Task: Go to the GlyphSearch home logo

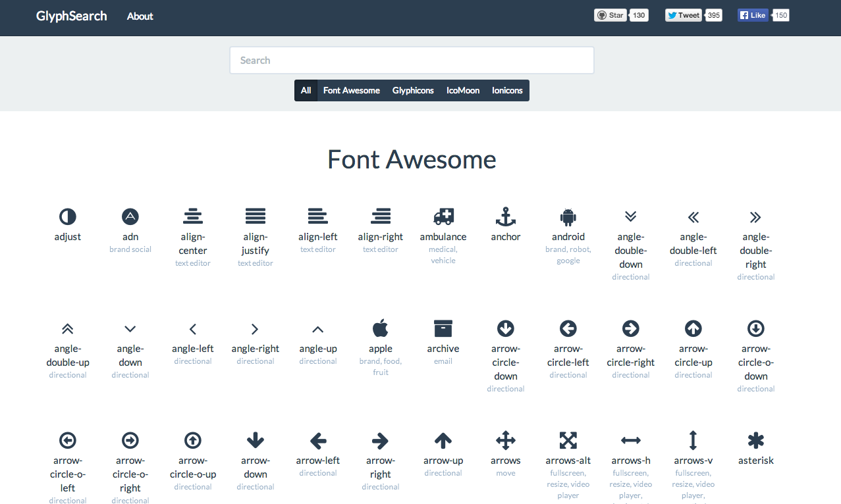Action: tap(72, 16)
